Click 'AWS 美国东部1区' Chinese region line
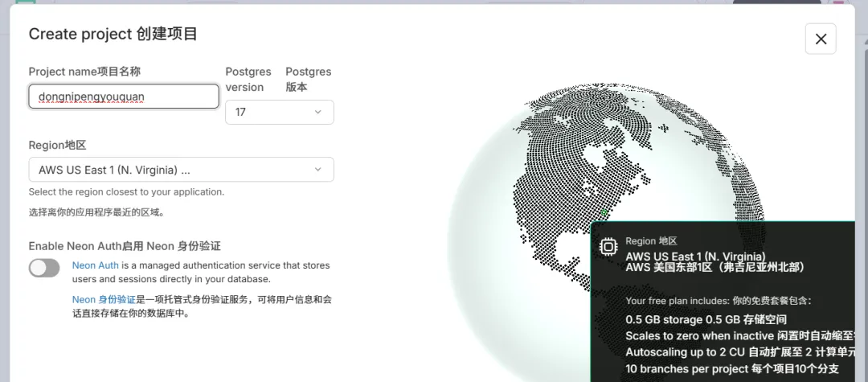 click(714, 267)
